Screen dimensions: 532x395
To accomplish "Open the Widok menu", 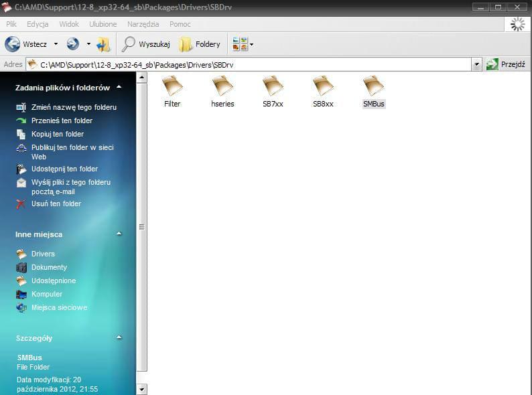I will click(69, 24).
